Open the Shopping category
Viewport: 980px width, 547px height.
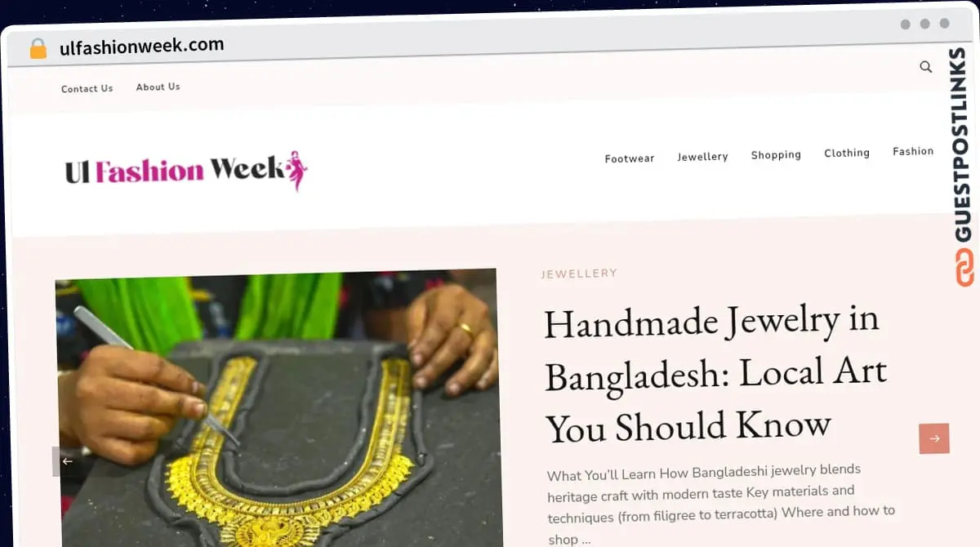(776, 154)
